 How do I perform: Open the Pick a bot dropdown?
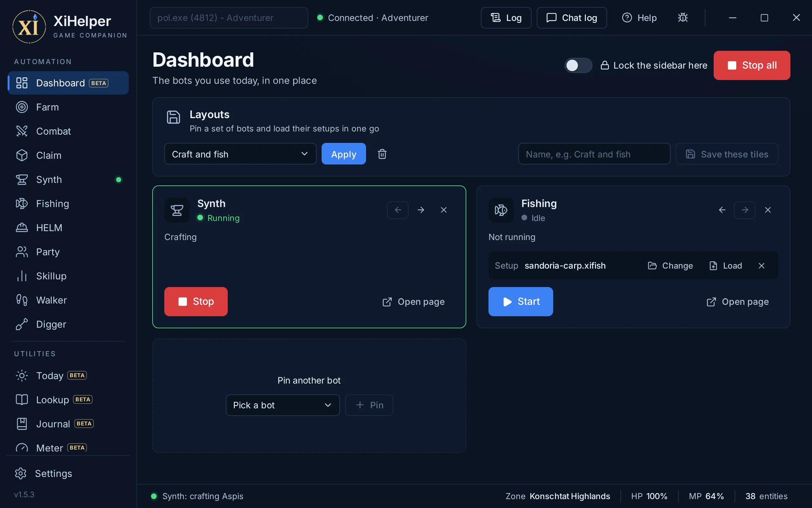click(x=283, y=405)
